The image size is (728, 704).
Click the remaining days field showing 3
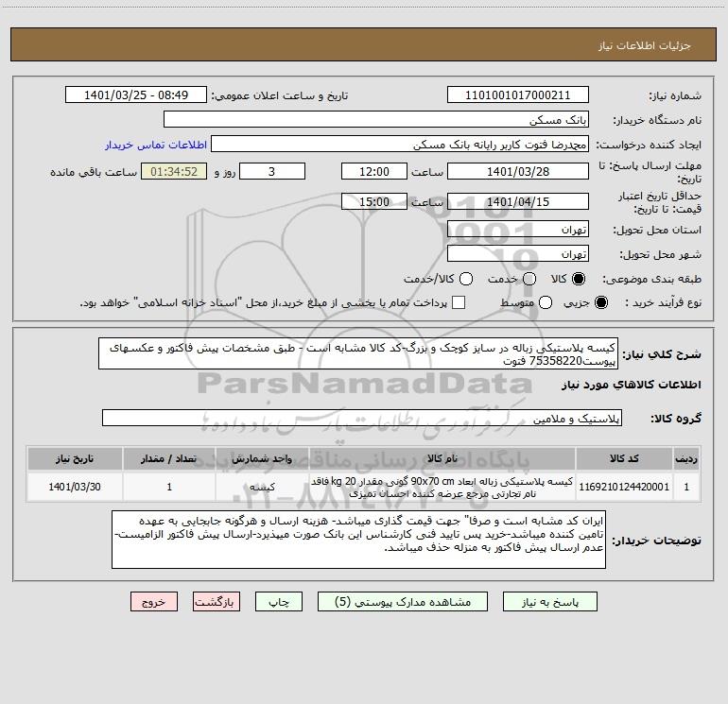pos(272,171)
